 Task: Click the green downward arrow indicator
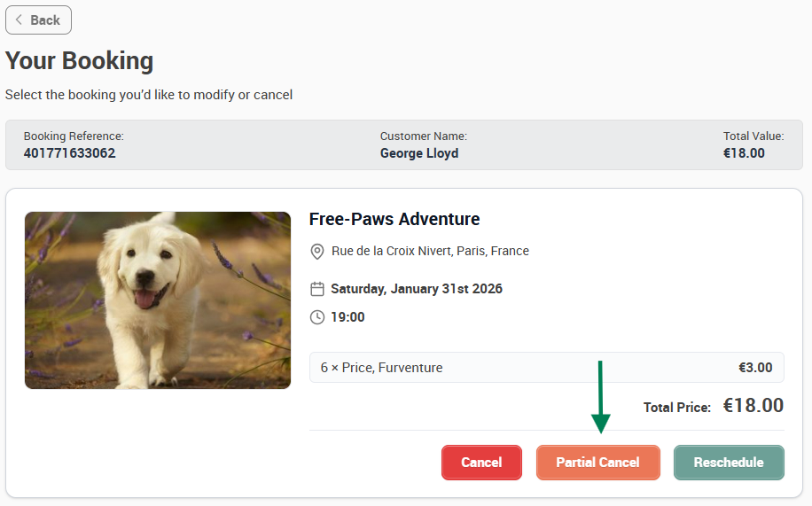pyautogui.click(x=600, y=397)
